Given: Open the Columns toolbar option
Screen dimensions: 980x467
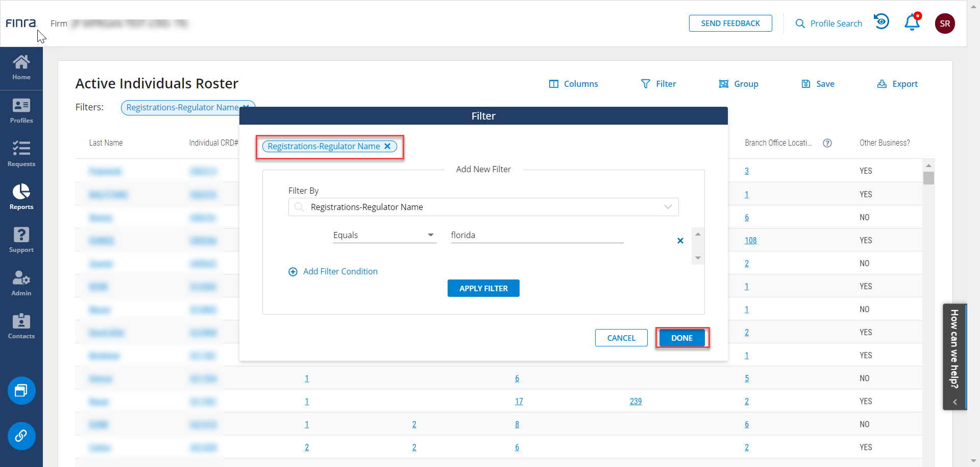Looking at the screenshot, I should [x=573, y=84].
